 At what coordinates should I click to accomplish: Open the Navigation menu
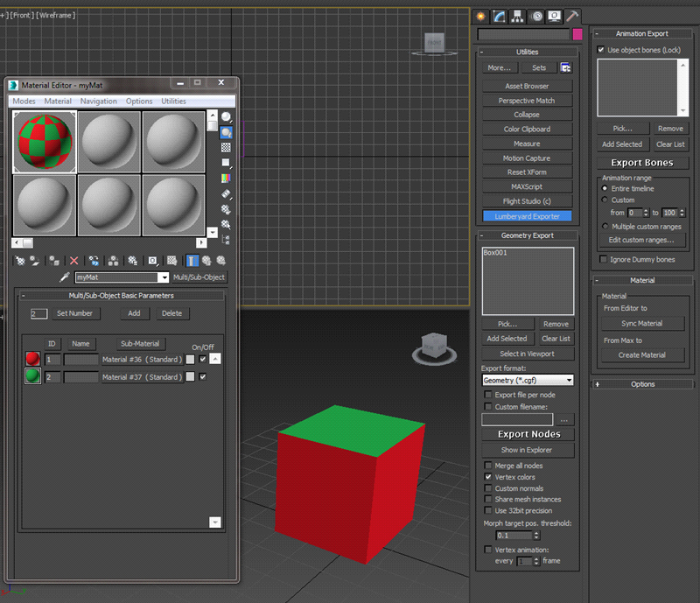[99, 102]
